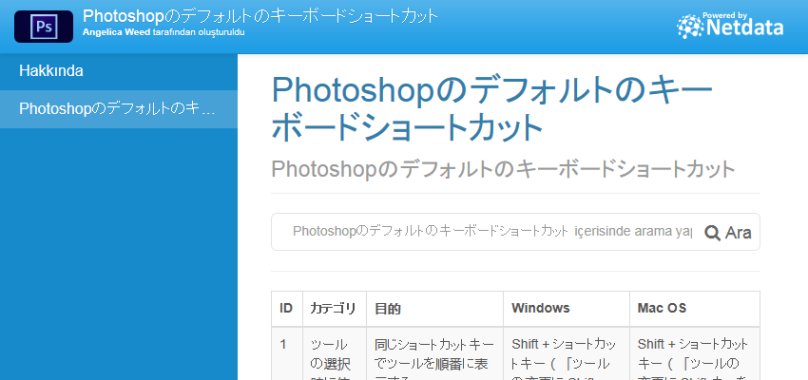This screenshot has height=380, width=808.
Task: Click the magnifier Ara search button
Action: [x=728, y=233]
